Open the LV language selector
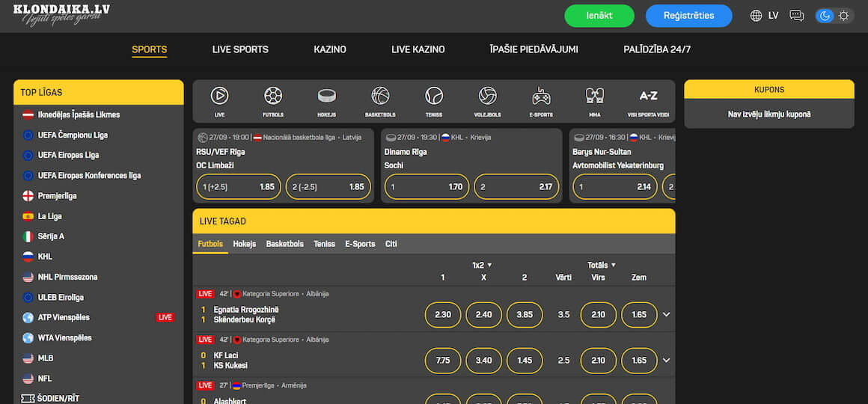Viewport: 868px width, 404px height. (x=773, y=16)
